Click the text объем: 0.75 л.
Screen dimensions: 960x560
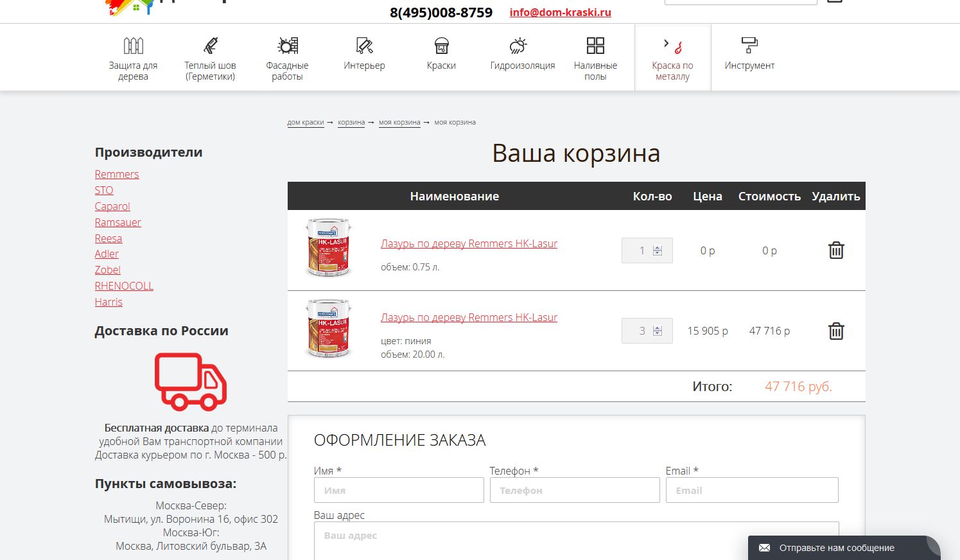410,267
